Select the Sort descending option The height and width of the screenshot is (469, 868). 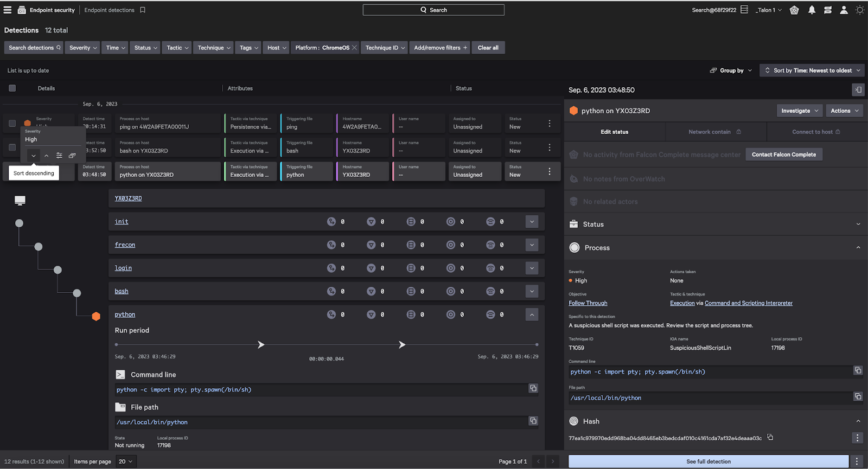34,156
